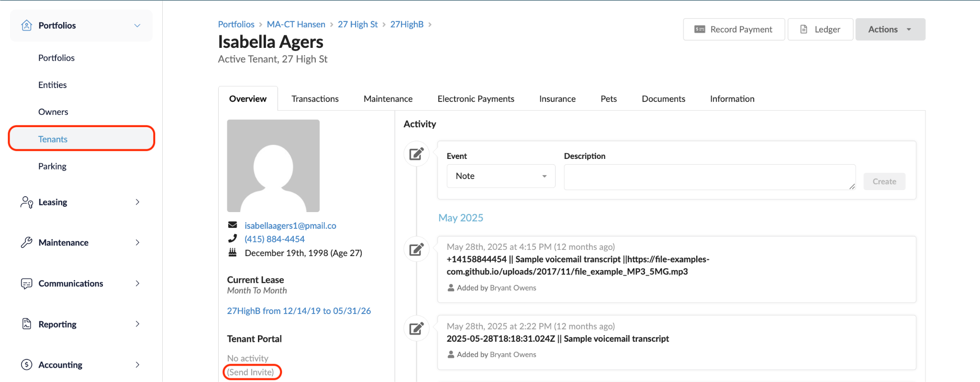This screenshot has height=382, width=980.
Task: Select Entities in sidebar
Action: (53, 85)
